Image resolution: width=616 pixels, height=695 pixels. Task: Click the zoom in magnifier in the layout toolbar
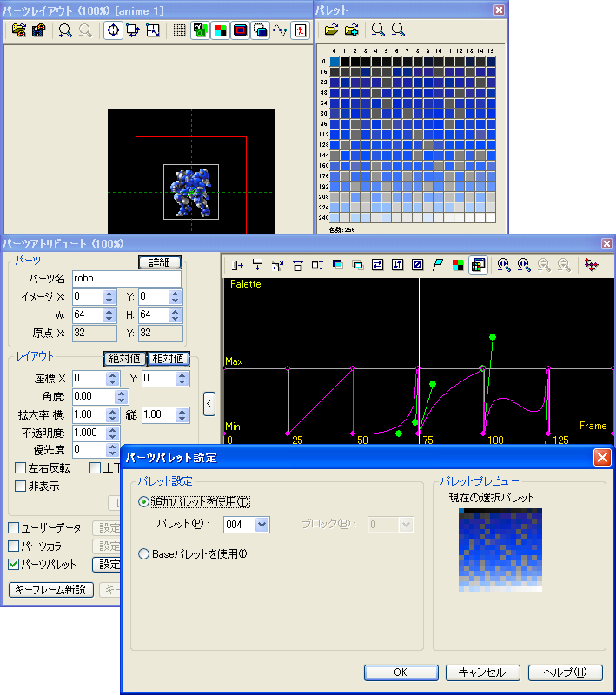(x=65, y=30)
